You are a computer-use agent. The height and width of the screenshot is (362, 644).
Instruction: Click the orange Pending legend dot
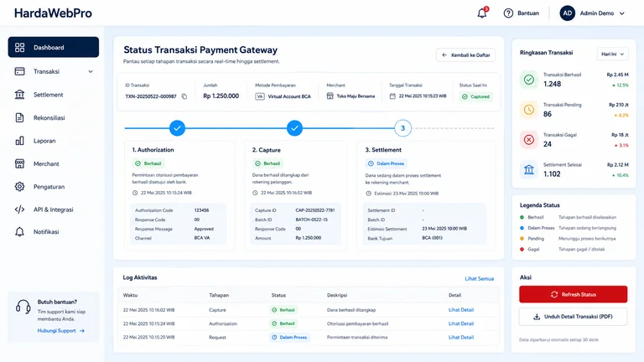coord(522,239)
